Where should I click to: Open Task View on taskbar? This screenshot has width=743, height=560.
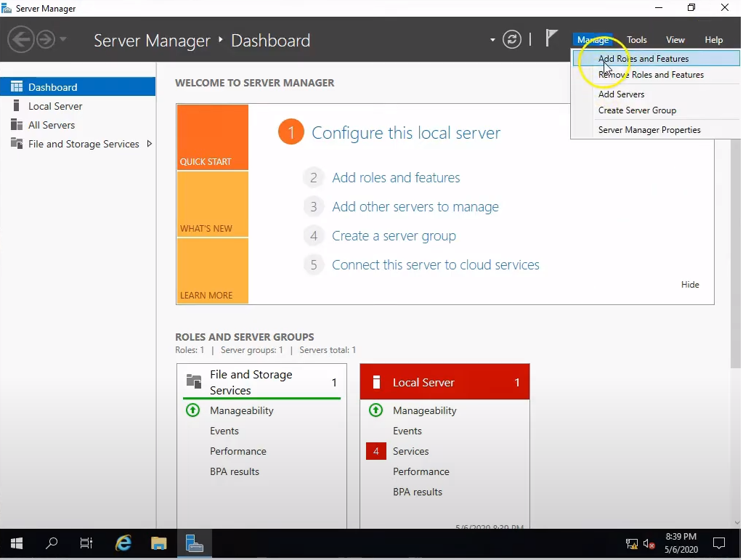pyautogui.click(x=86, y=543)
